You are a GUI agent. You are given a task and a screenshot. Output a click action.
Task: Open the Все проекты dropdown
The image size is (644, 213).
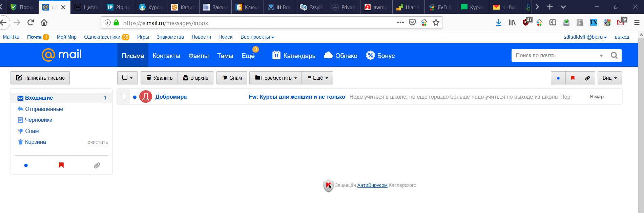(x=257, y=37)
